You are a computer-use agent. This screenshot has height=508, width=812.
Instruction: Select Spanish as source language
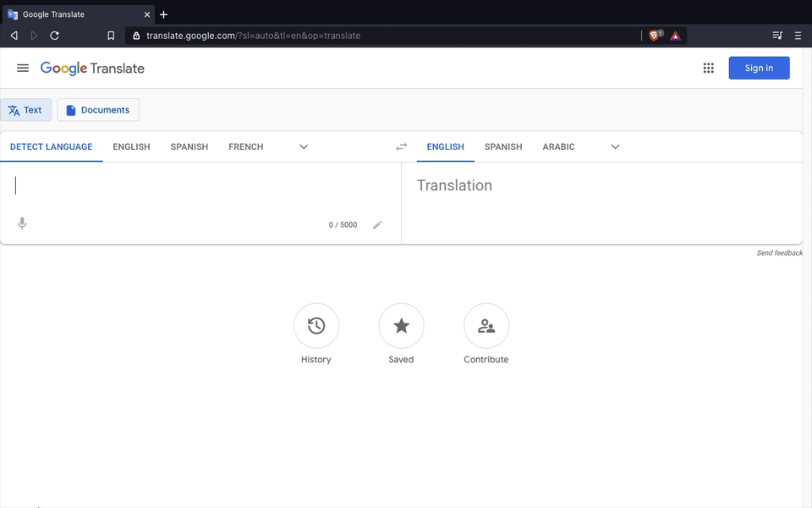click(189, 146)
